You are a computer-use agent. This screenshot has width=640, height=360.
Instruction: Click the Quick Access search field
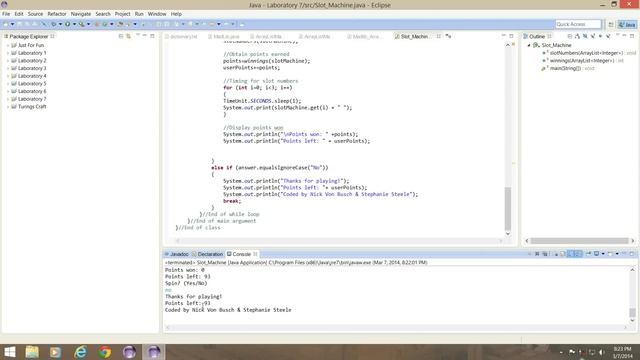click(x=578, y=24)
